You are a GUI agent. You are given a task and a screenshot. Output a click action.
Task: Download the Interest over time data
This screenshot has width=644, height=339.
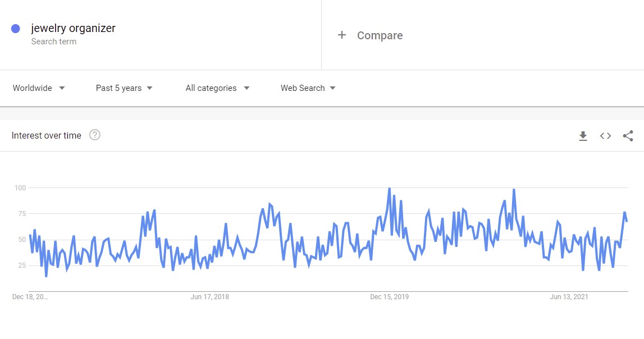coord(583,136)
